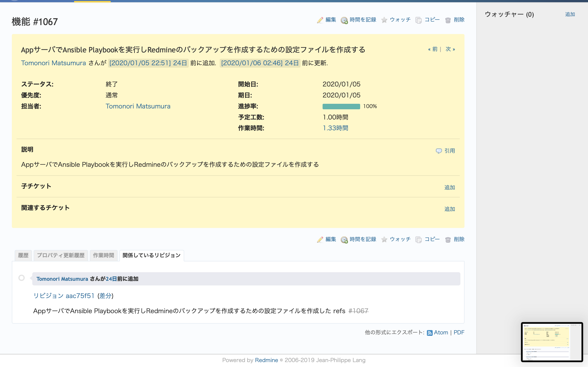Click the Atom feed icon near the export options

point(430,333)
